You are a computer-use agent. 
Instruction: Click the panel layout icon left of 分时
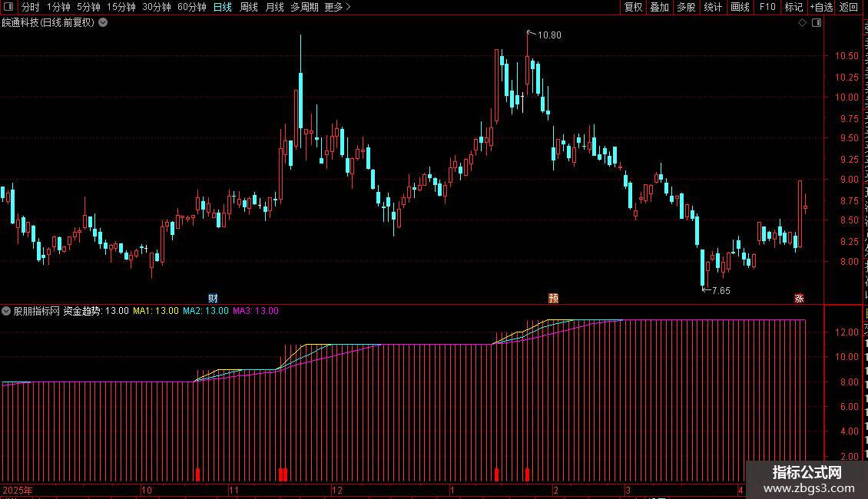point(8,7)
